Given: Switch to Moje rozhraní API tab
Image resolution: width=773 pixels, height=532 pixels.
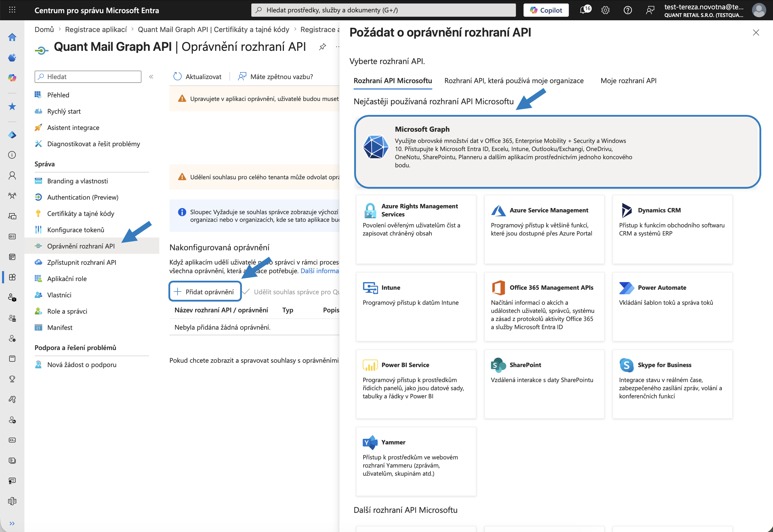Looking at the screenshot, I should pyautogui.click(x=628, y=81).
